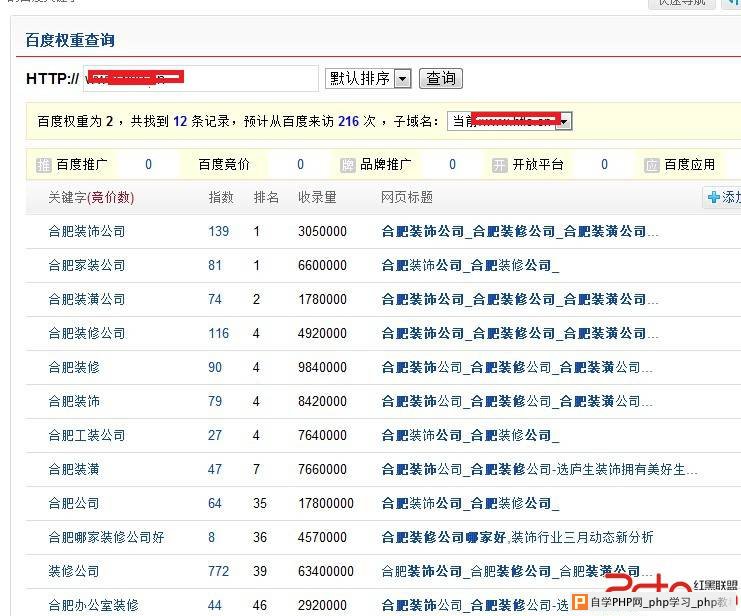Click keyword 合肥工装公司
The height and width of the screenshot is (616, 741).
click(x=87, y=435)
